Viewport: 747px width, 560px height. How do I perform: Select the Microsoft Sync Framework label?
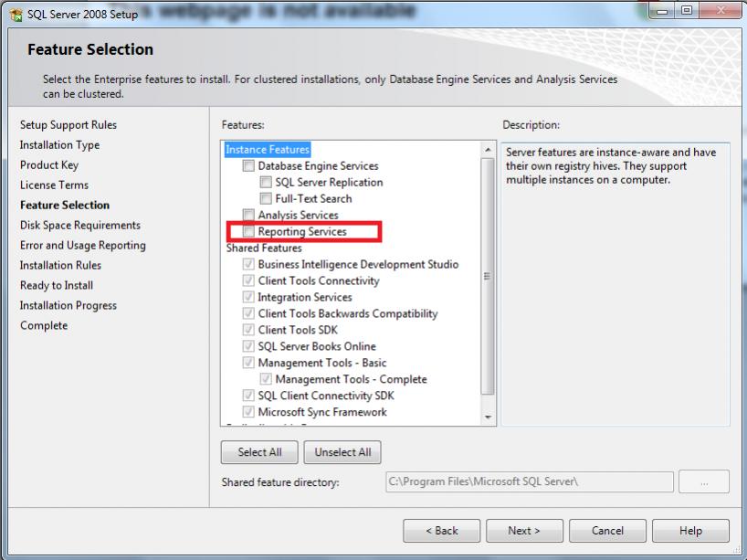[322, 412]
